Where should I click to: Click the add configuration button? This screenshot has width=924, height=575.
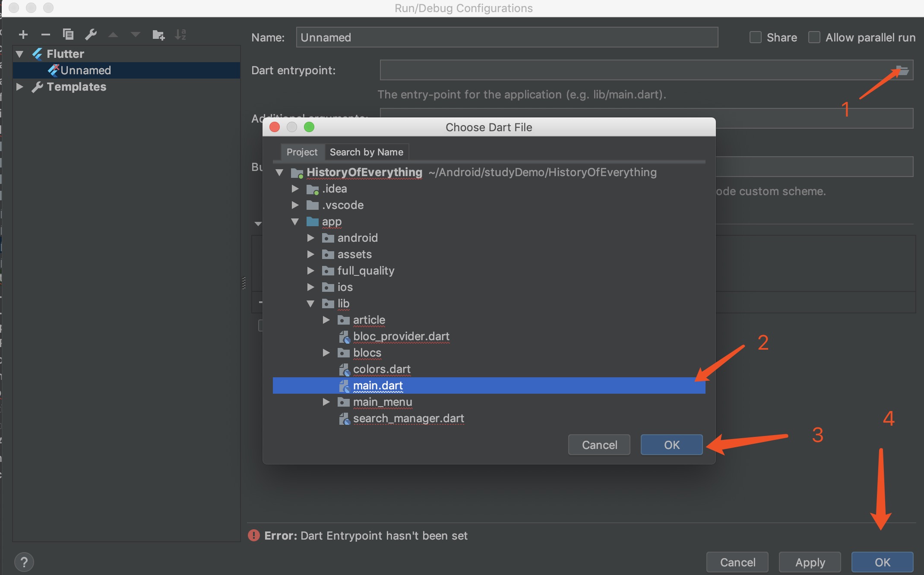(23, 33)
